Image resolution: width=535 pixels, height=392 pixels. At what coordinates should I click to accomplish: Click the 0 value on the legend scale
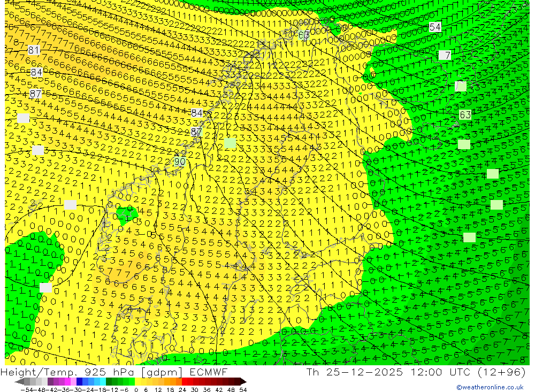point(136,390)
